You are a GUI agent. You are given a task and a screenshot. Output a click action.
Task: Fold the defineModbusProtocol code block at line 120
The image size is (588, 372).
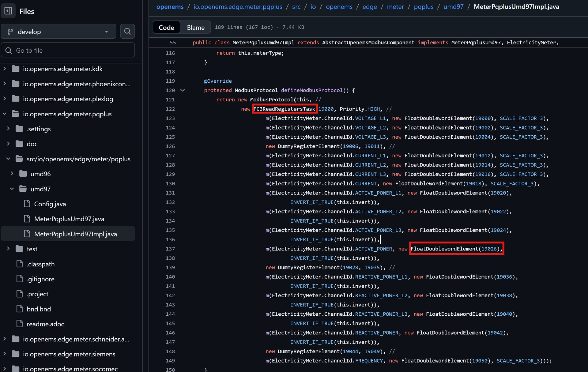coord(183,90)
